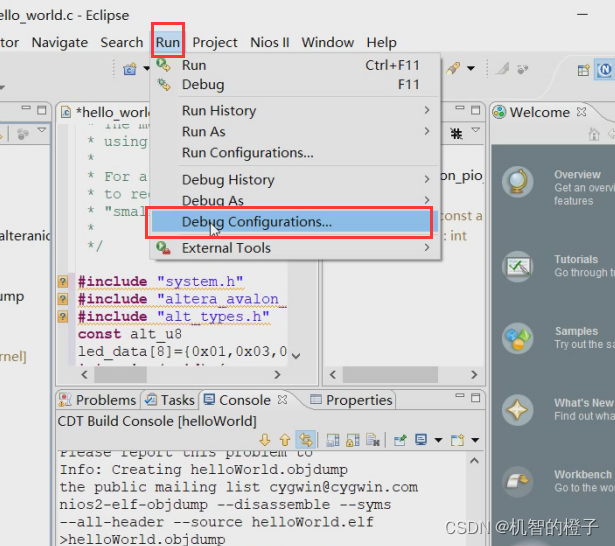Click console next-error down arrow icon
The image size is (615, 546).
click(265, 440)
